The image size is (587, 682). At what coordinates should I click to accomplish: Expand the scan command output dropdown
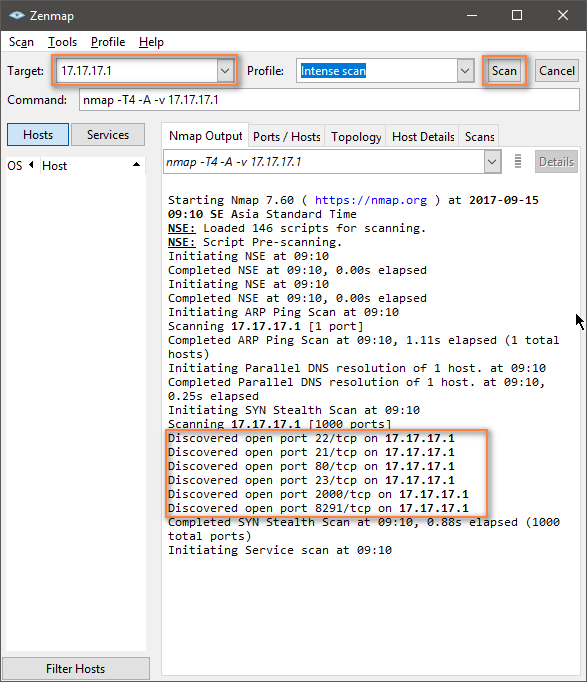(492, 162)
